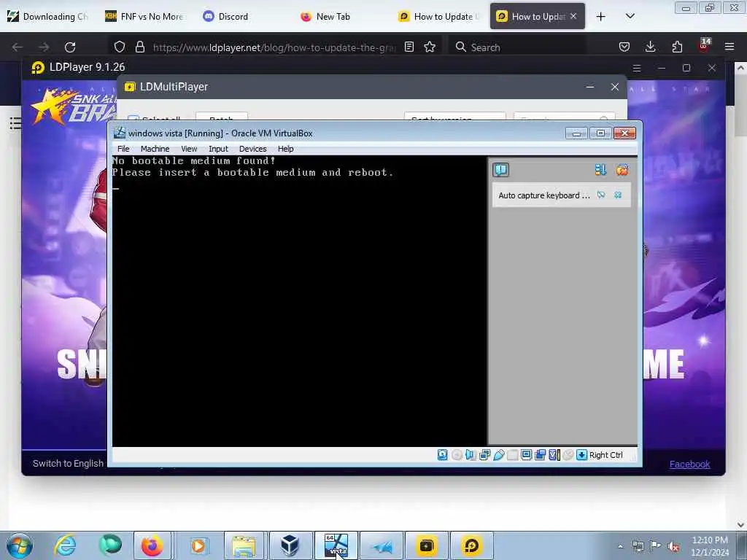
Task: Click the shared folders status icon
Action: [512, 455]
